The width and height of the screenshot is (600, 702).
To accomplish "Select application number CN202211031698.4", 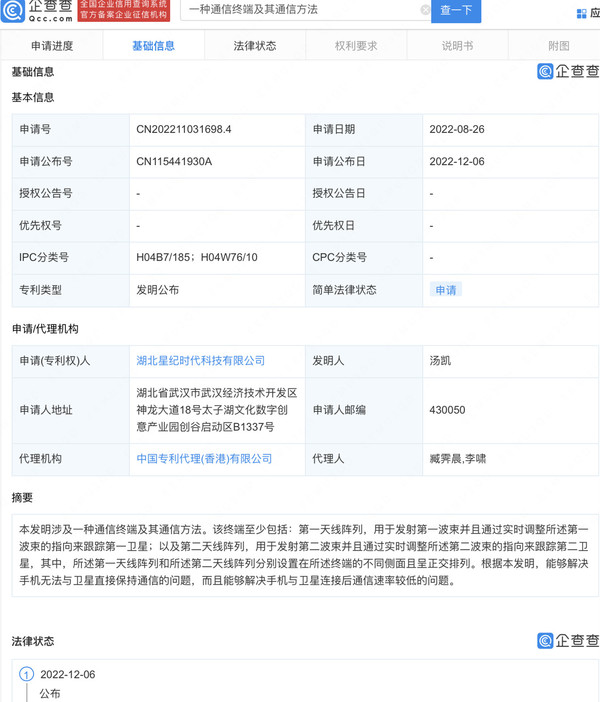I will [x=184, y=129].
